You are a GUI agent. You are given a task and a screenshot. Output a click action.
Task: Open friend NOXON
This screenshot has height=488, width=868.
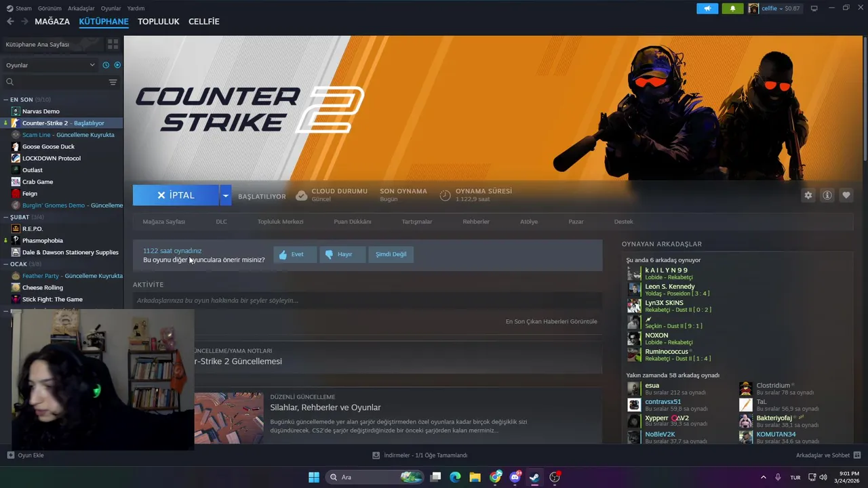click(x=656, y=335)
